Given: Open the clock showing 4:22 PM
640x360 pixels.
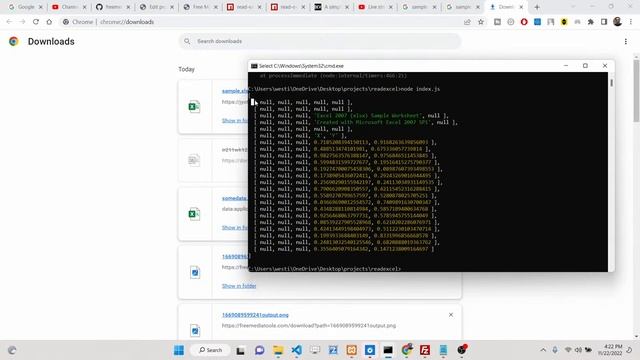Looking at the screenshot, I should pos(610,350).
